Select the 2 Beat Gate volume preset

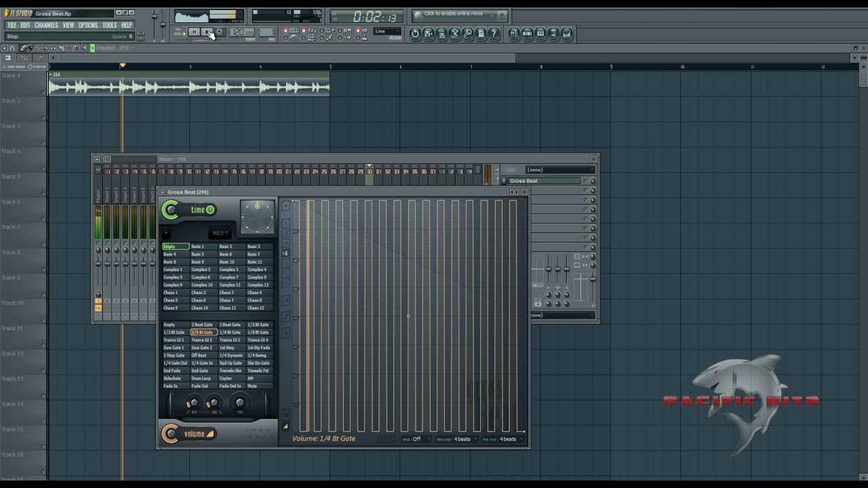click(203, 325)
